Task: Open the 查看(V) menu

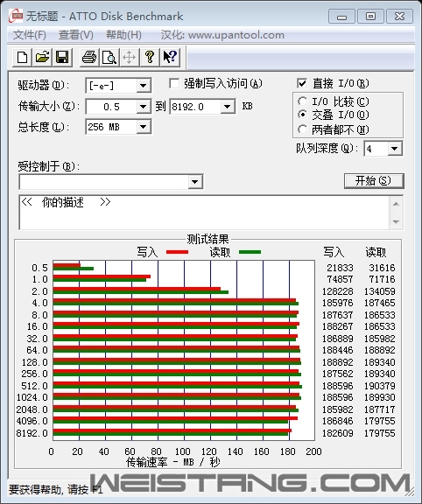Action: (76, 35)
